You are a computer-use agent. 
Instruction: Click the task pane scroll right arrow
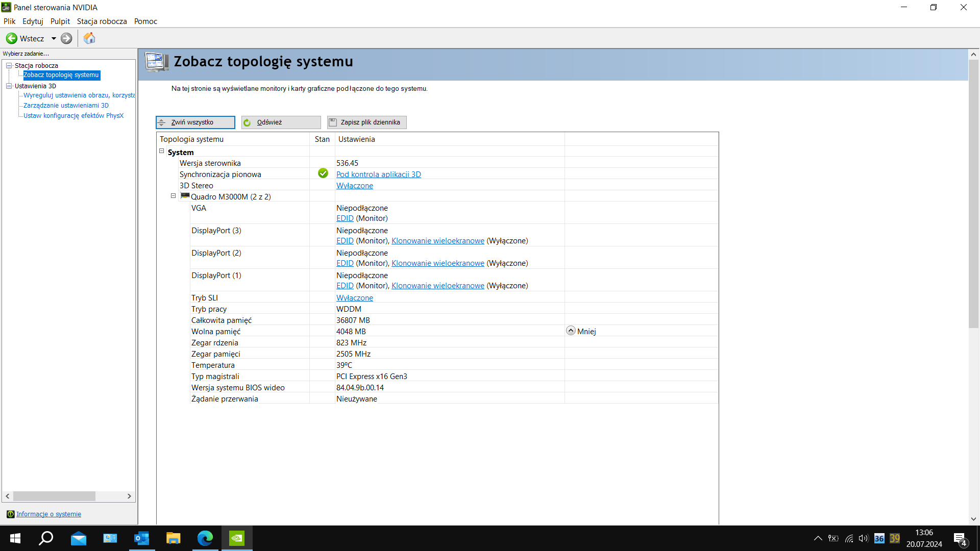[x=129, y=496]
